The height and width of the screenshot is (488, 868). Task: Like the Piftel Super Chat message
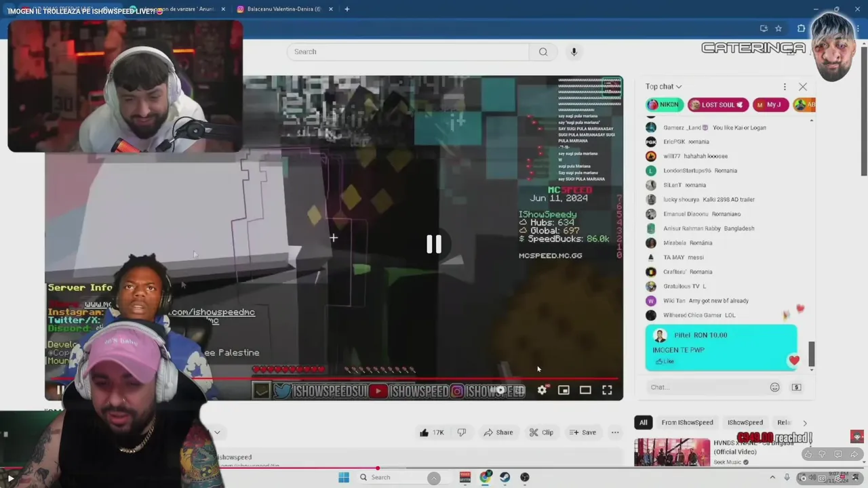(x=665, y=361)
